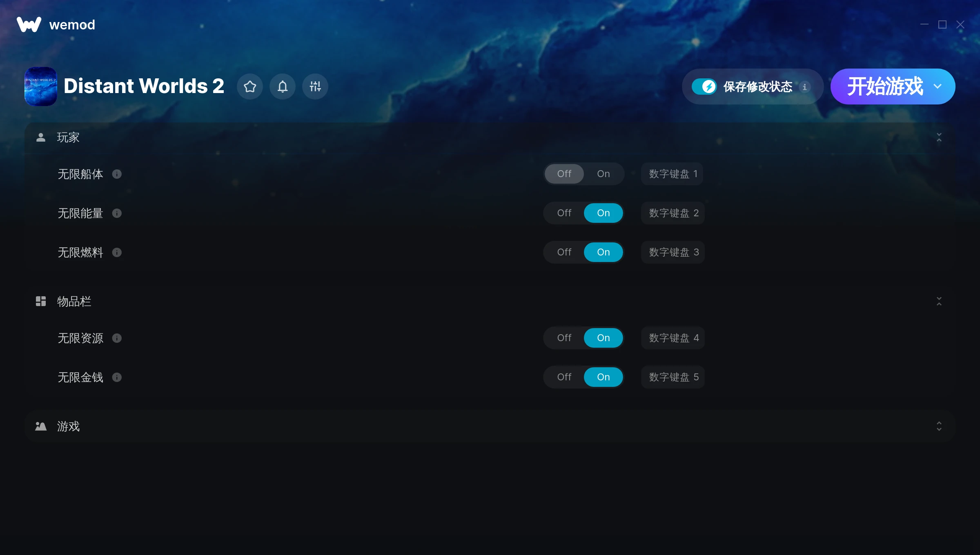Click the wemod logo icon
Image resolution: width=980 pixels, height=555 pixels.
pyautogui.click(x=29, y=24)
